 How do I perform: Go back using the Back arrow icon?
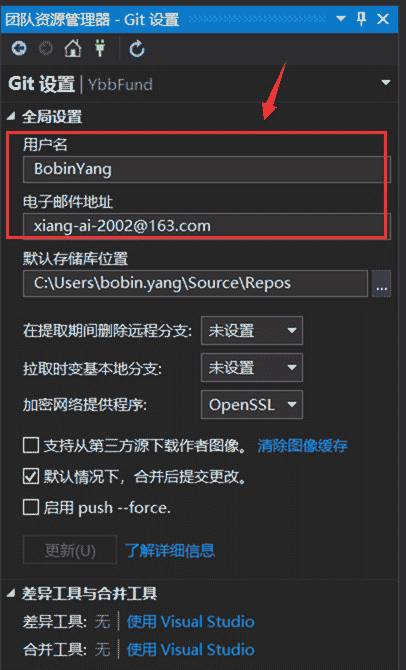tap(19, 48)
